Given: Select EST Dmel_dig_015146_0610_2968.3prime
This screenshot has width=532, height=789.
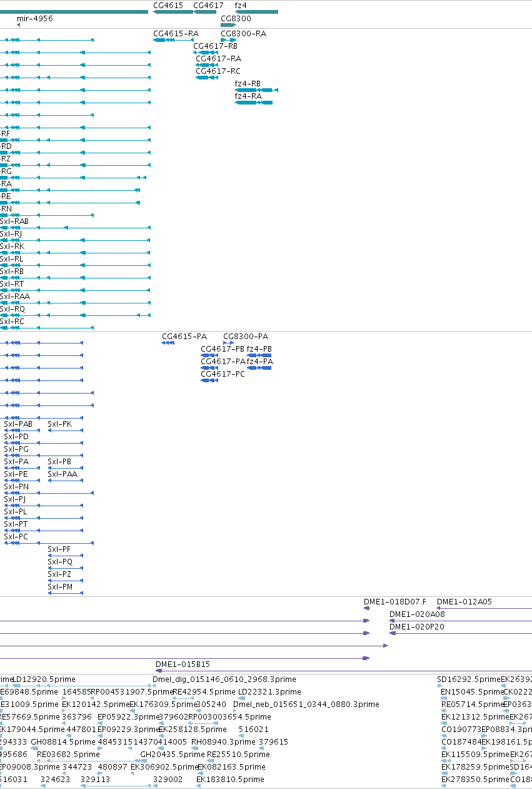Looking at the screenshot, I should tap(224, 679).
